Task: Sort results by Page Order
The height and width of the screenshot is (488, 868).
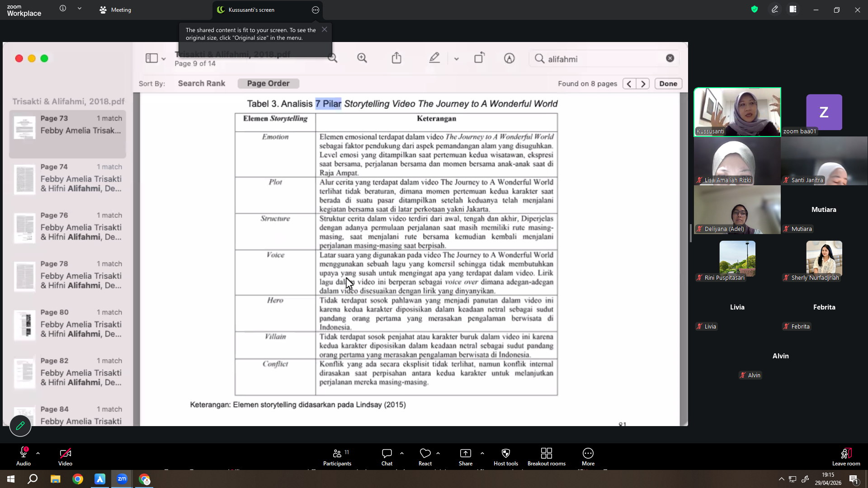Action: (x=268, y=84)
